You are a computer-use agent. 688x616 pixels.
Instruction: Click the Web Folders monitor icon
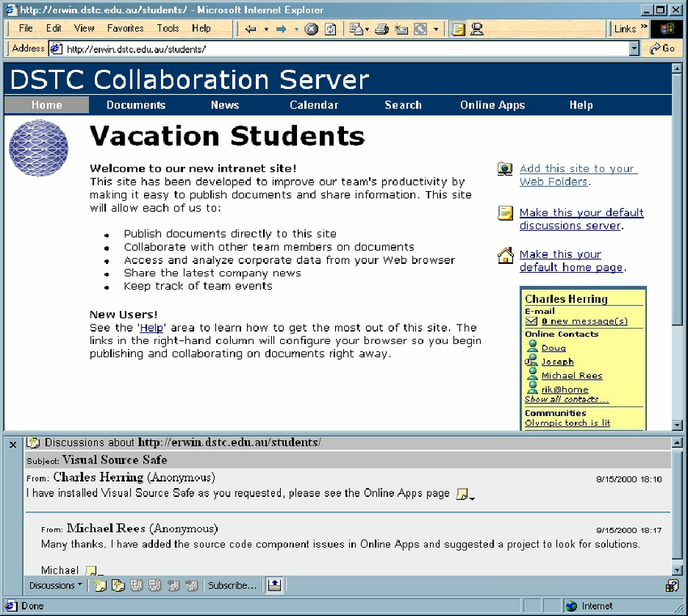click(505, 169)
